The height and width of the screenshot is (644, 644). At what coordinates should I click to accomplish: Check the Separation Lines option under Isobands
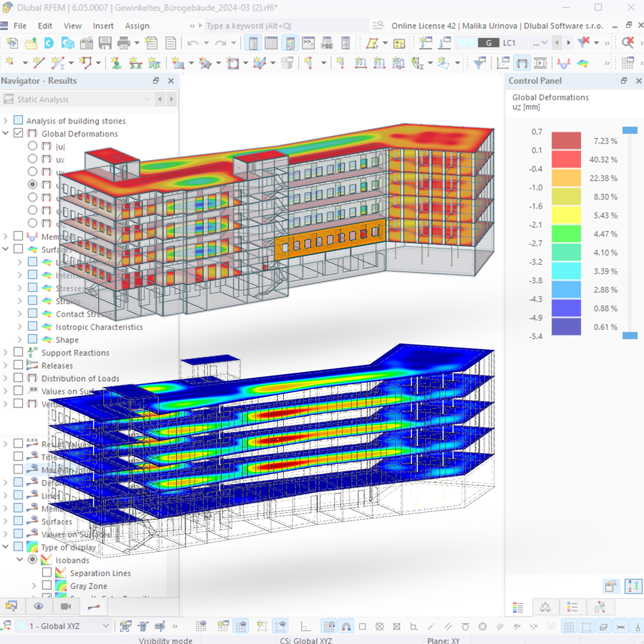(46, 572)
